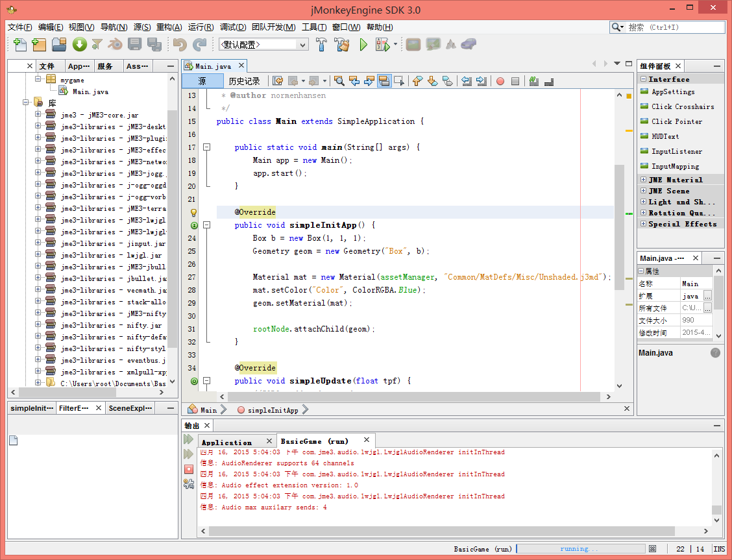The width and height of the screenshot is (732, 560).
Task: Switch to 历史记录 history view
Action: [244, 81]
